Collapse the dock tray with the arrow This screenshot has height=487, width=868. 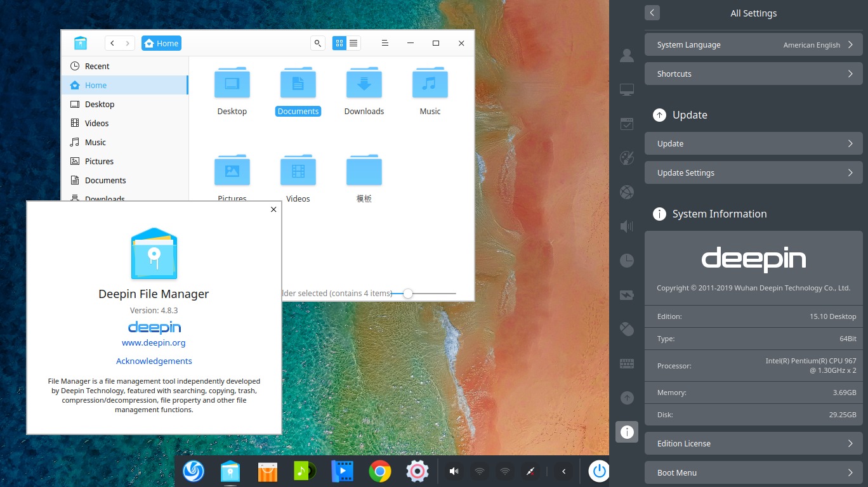[563, 471]
